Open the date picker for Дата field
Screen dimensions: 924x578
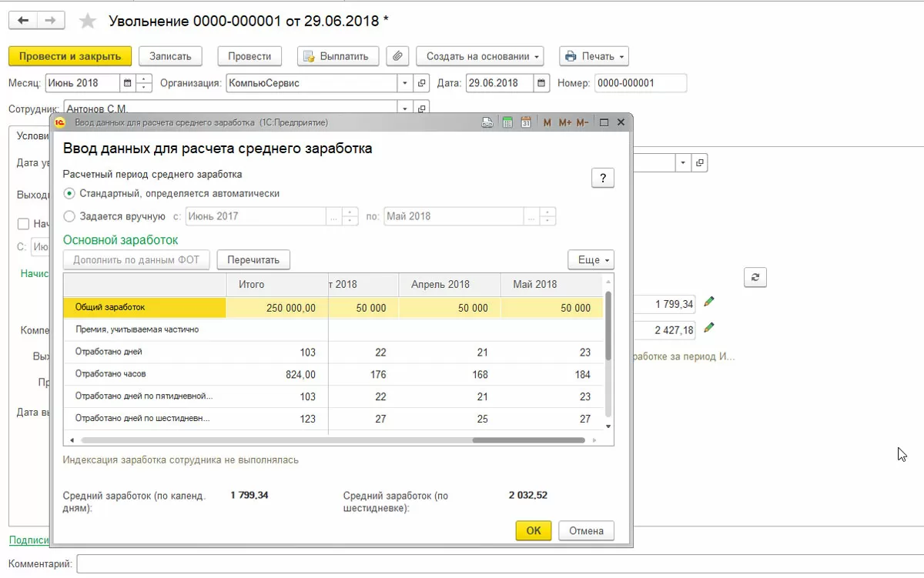542,83
